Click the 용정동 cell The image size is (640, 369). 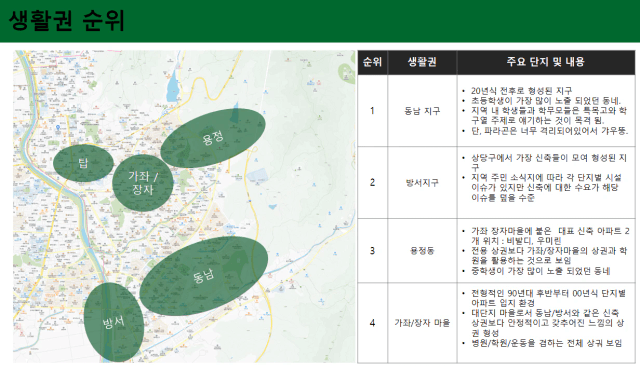point(422,251)
